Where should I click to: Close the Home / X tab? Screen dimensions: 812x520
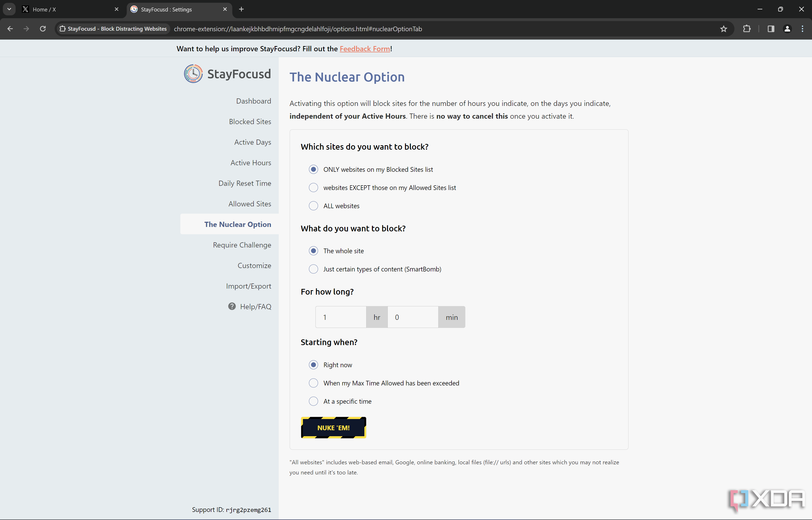tap(117, 9)
